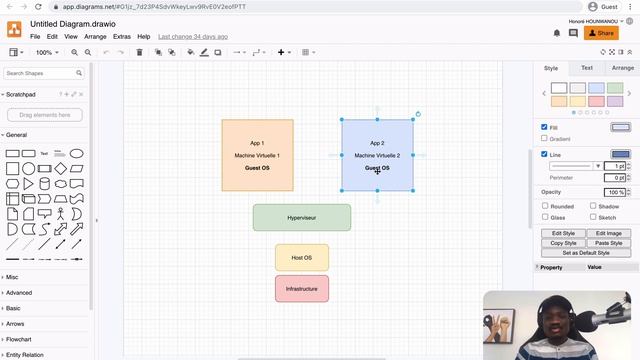
Task: Open the 100% zoom dropdown
Action: coord(47,52)
